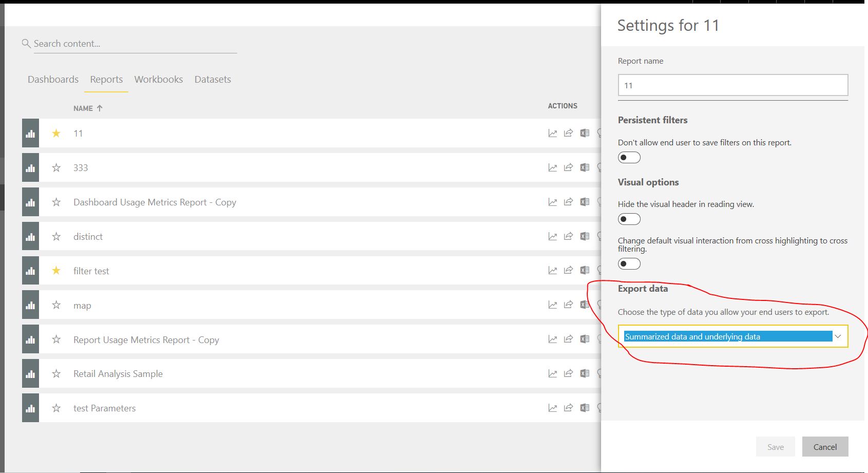View usage metrics for report 333
Viewport: 868px width, 473px height.
click(552, 168)
